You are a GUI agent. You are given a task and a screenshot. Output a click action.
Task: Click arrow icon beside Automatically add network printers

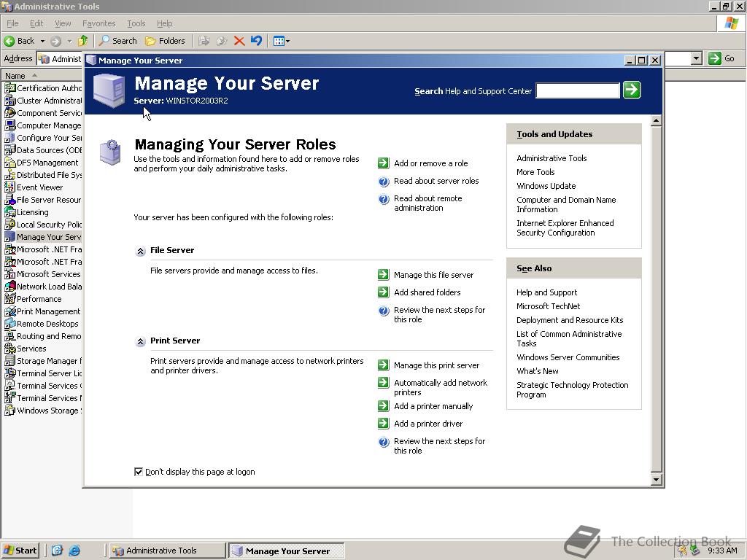pos(384,383)
